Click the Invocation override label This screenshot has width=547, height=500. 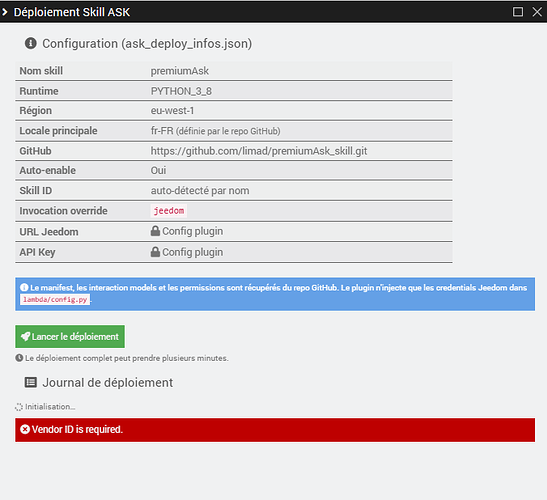click(x=63, y=211)
